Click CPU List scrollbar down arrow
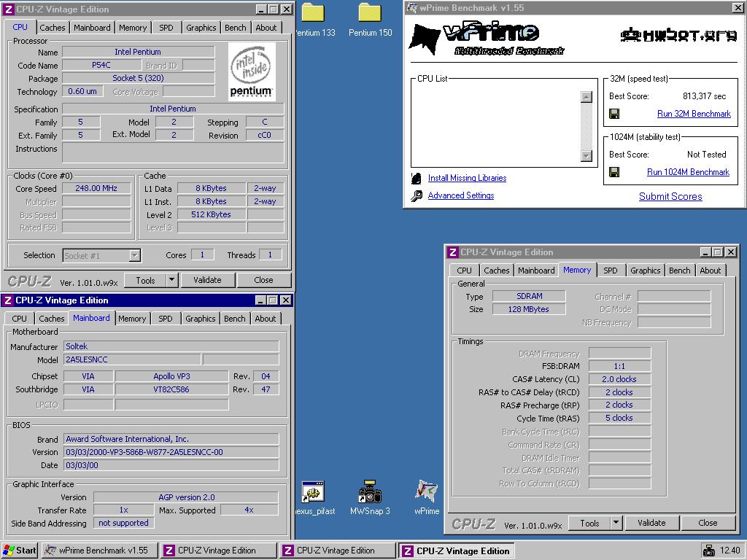Screen dimensions: 747x560 [x=587, y=156]
